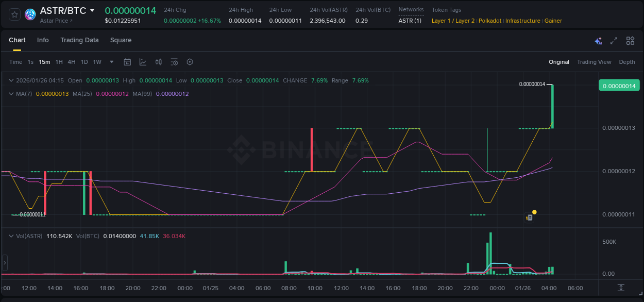
Task: Open chart settings via the hexagon icon
Action: click(x=190, y=61)
